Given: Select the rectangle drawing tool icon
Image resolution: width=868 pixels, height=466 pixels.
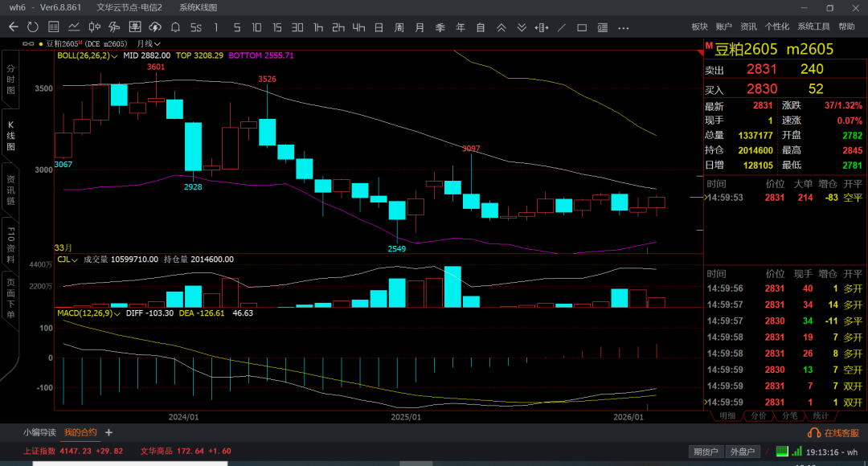Looking at the screenshot, I should [x=582, y=27].
